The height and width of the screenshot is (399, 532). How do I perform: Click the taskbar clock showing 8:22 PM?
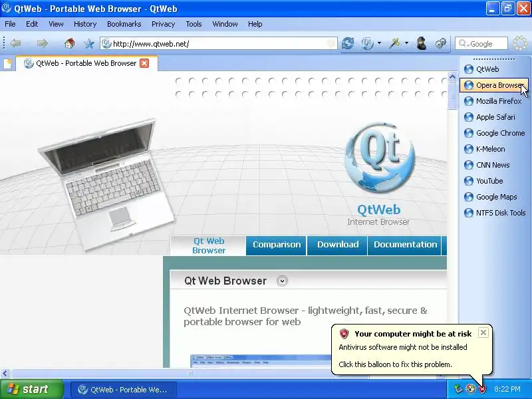tap(507, 389)
